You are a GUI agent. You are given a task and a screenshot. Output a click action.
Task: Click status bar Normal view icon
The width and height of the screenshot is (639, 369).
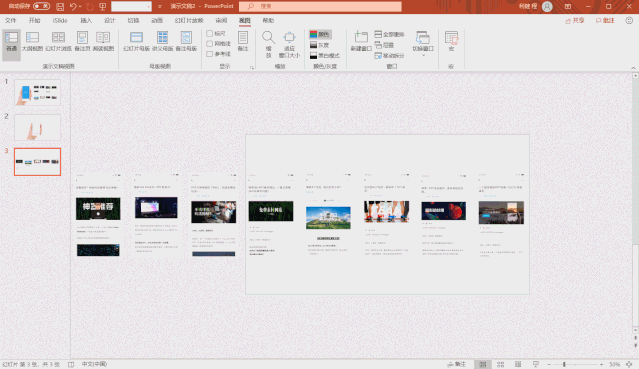(x=483, y=364)
